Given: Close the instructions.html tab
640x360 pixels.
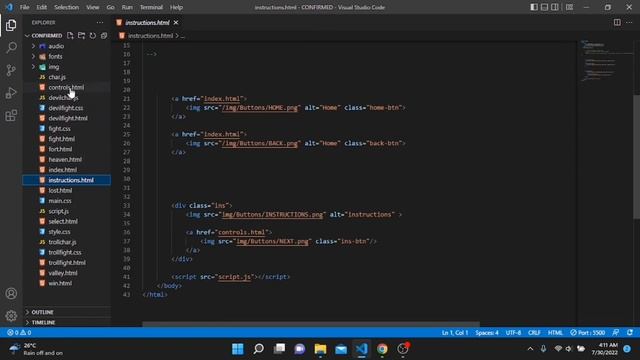Looking at the screenshot, I should pyautogui.click(x=176, y=22).
